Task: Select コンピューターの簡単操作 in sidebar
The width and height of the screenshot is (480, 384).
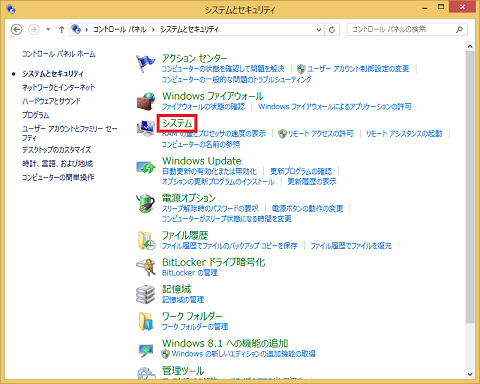Action: coord(58,177)
